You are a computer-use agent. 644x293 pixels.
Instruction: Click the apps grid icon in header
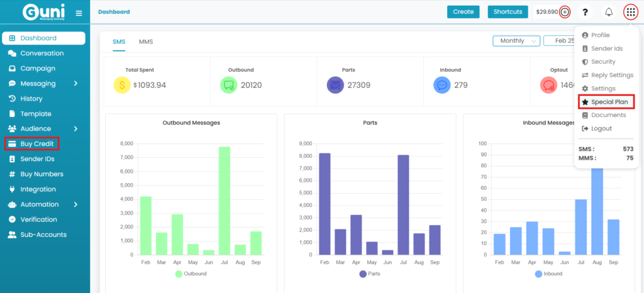coord(630,12)
